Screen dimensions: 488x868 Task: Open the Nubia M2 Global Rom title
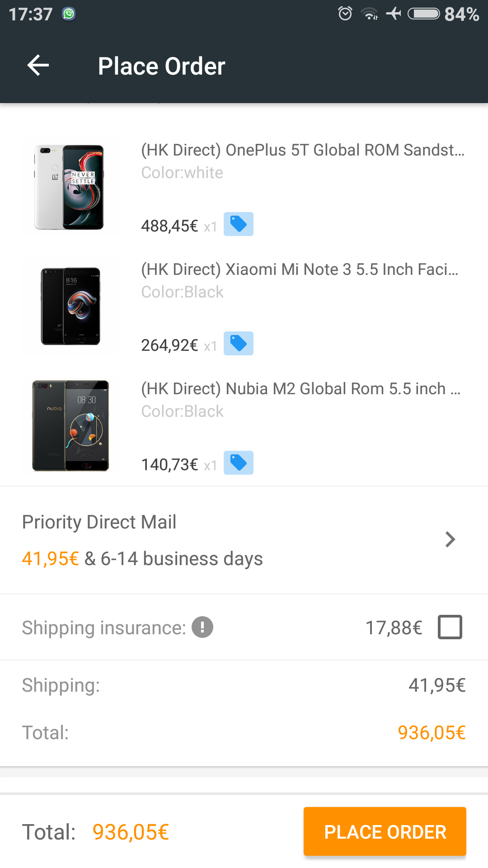point(301,389)
